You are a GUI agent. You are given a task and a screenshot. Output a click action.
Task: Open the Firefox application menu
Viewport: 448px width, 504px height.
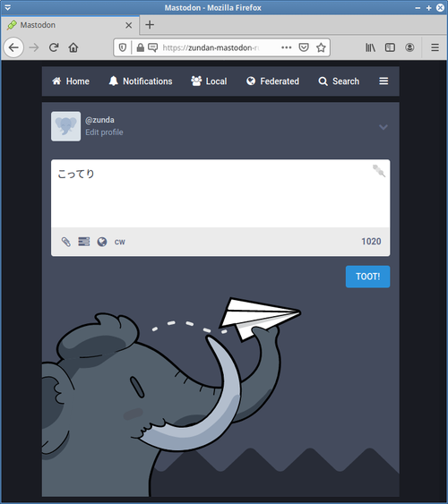[x=435, y=47]
